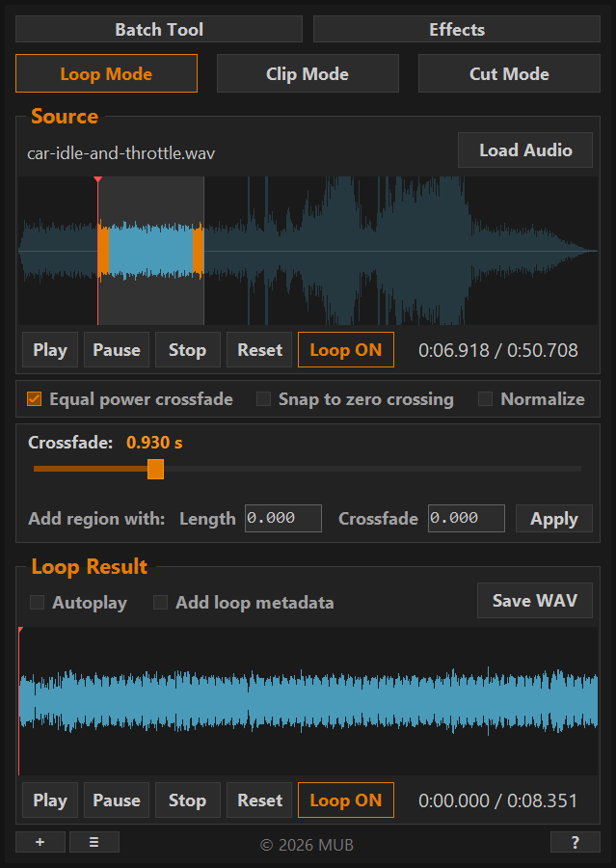Click inside the selected blue loop region
616x868 pixels.
click(x=150, y=251)
